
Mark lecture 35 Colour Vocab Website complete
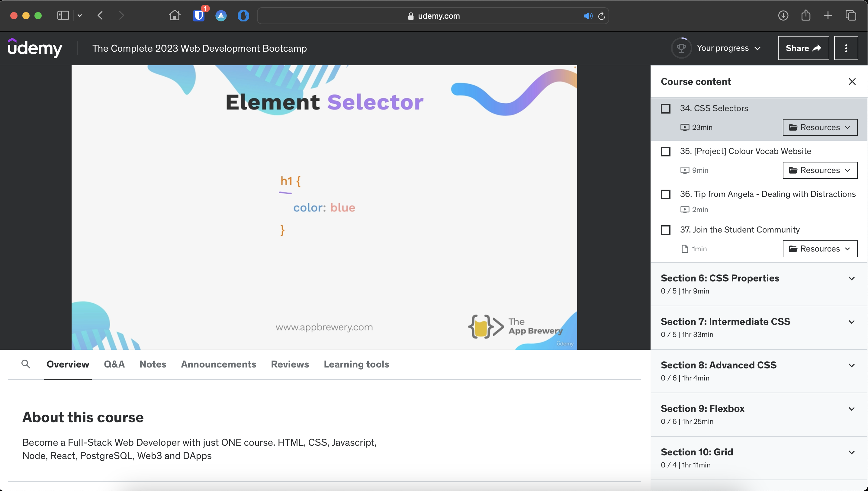click(665, 151)
